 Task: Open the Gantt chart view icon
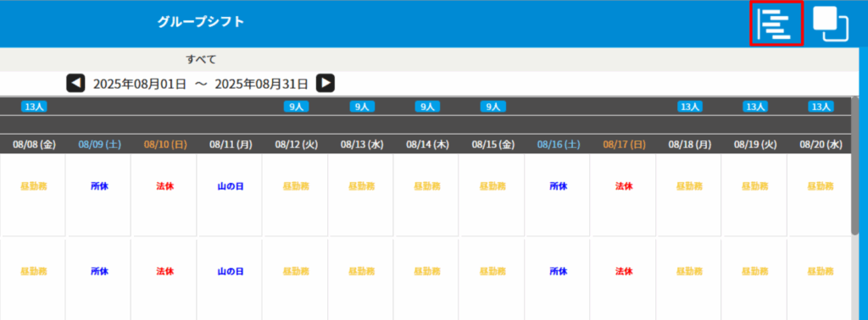(776, 24)
